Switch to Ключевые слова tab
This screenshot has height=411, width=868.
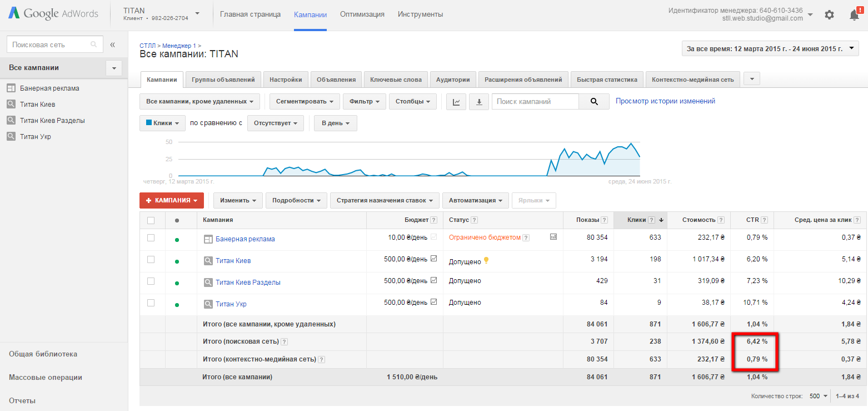pyautogui.click(x=396, y=80)
